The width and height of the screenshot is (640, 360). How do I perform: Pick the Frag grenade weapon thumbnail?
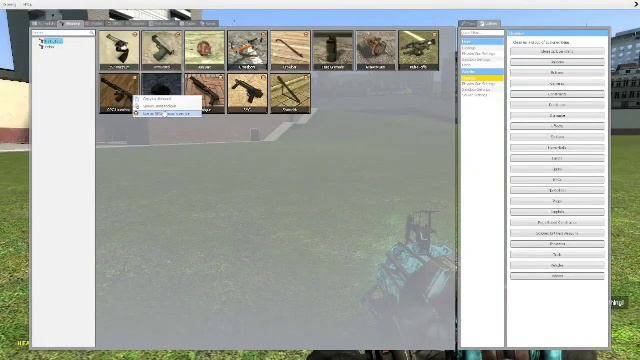[x=333, y=50]
